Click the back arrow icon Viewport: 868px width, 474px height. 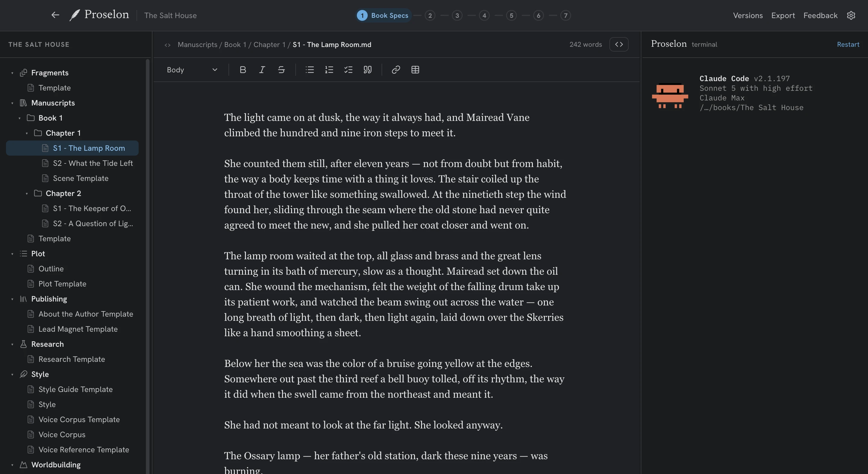coord(55,15)
